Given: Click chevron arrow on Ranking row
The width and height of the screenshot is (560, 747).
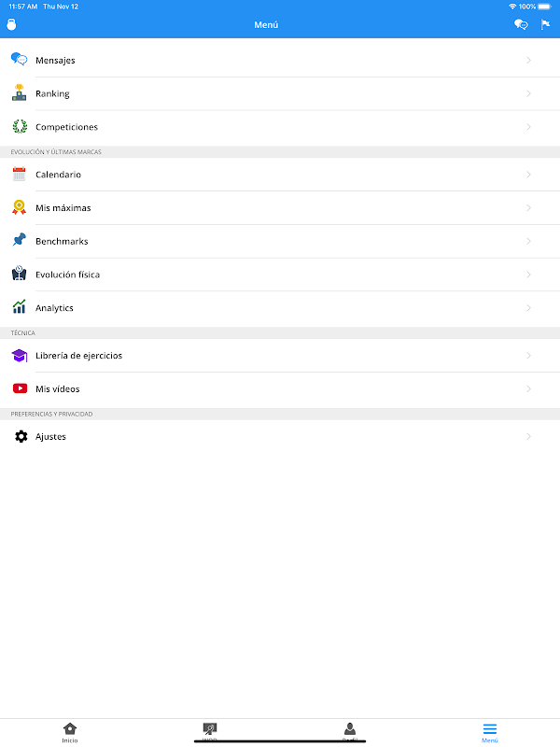Looking at the screenshot, I should (x=528, y=93).
